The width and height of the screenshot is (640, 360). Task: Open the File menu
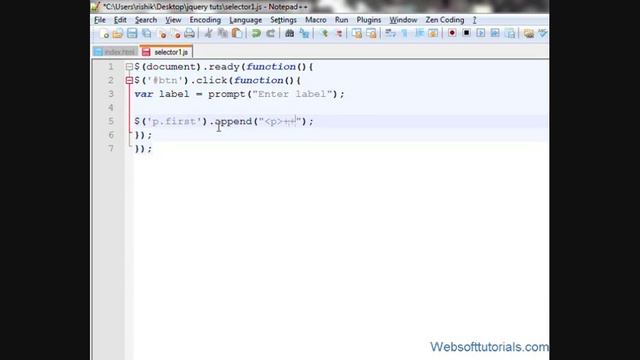point(100,20)
